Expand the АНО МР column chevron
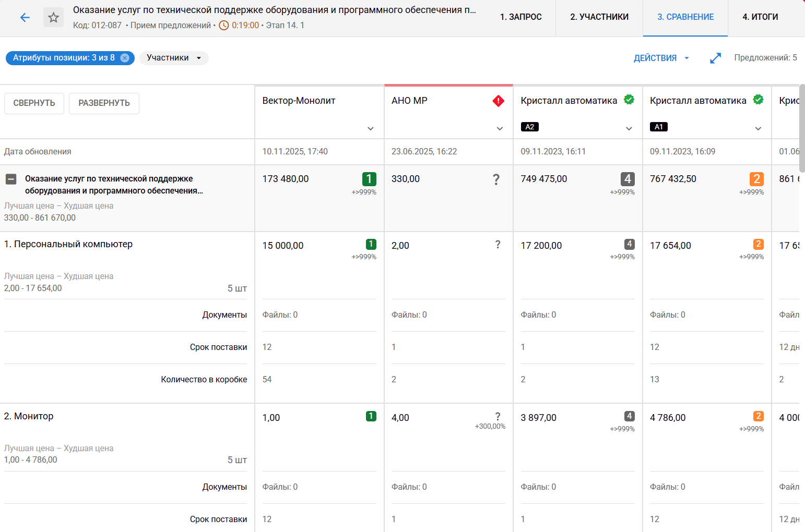The width and height of the screenshot is (805, 532). coord(500,128)
